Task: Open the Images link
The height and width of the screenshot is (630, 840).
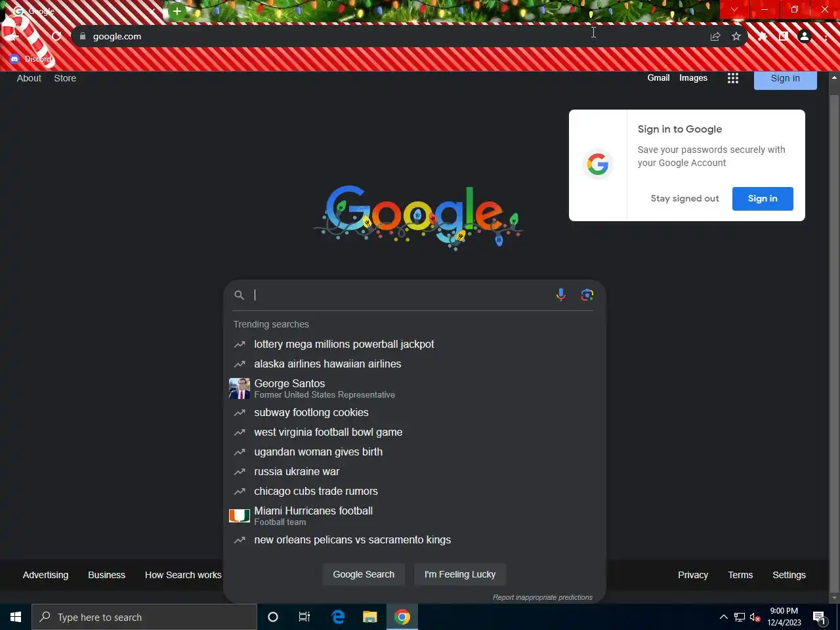Action: tap(693, 77)
